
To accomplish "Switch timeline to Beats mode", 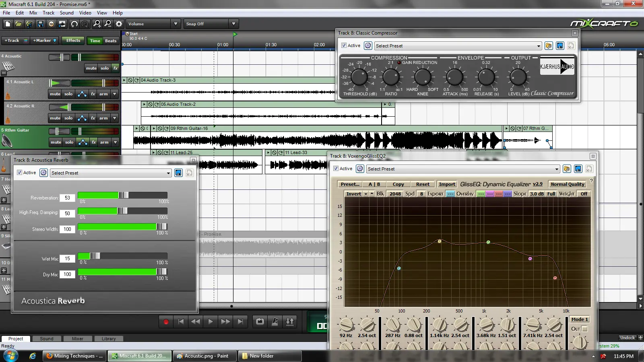I will (x=111, y=41).
